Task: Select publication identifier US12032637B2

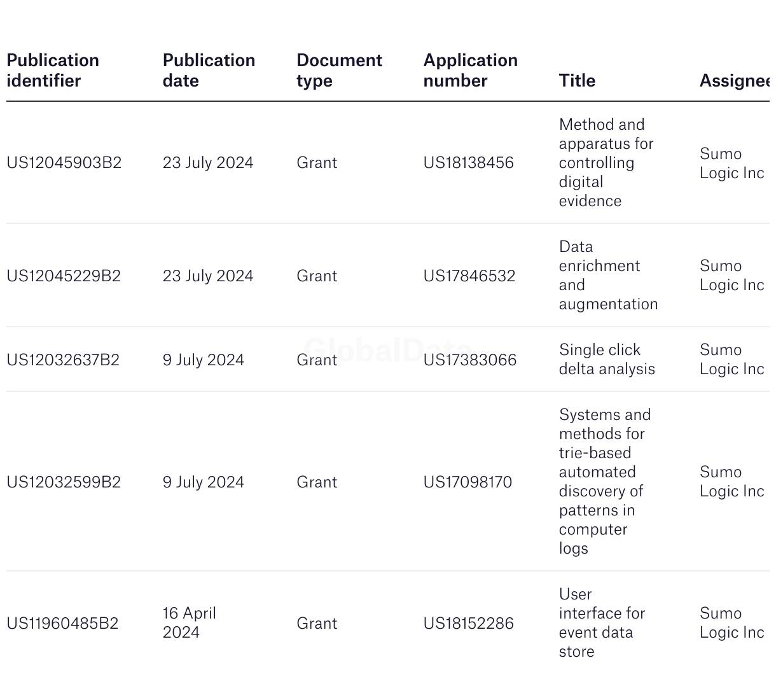Action: (x=63, y=360)
